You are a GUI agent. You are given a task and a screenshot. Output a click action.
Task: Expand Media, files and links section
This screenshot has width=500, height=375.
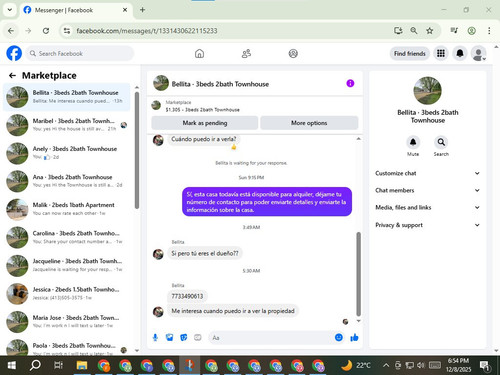(428, 207)
